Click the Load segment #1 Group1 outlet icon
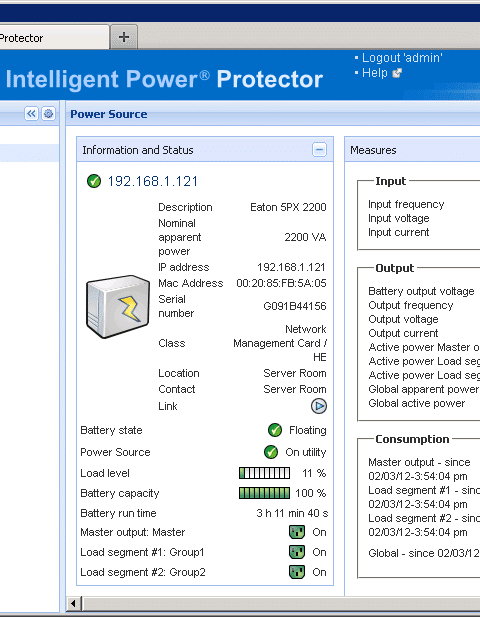Image resolution: width=480 pixels, height=617 pixels. click(x=297, y=552)
